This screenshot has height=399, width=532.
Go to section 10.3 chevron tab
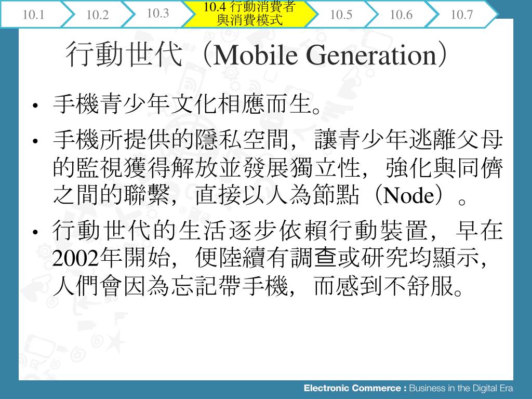tap(158, 14)
